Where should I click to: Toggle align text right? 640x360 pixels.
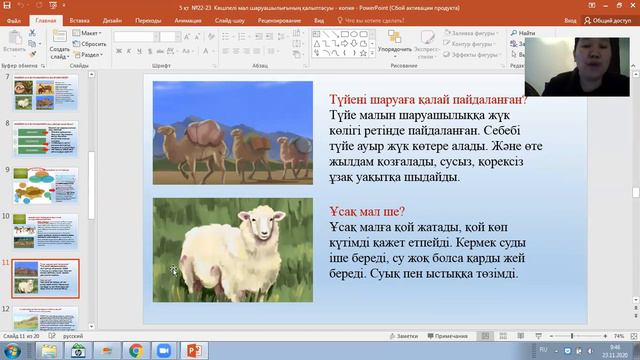click(246, 51)
